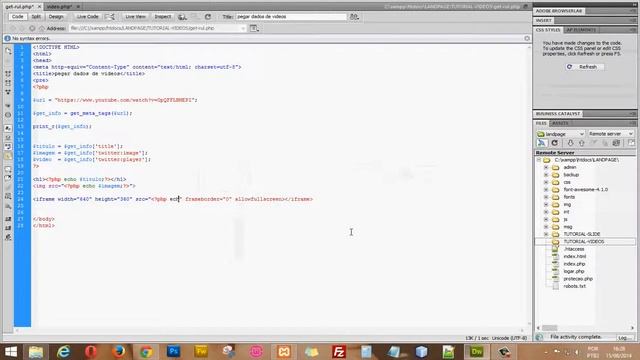Click the Title input field
Image resolution: width=640 pixels, height=360 pixels.
click(291, 17)
